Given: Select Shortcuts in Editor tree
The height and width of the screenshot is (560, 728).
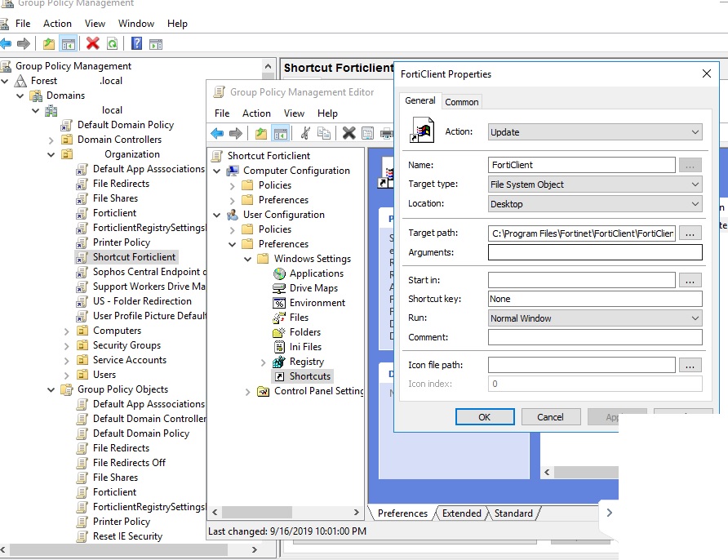Looking at the screenshot, I should pos(309,376).
